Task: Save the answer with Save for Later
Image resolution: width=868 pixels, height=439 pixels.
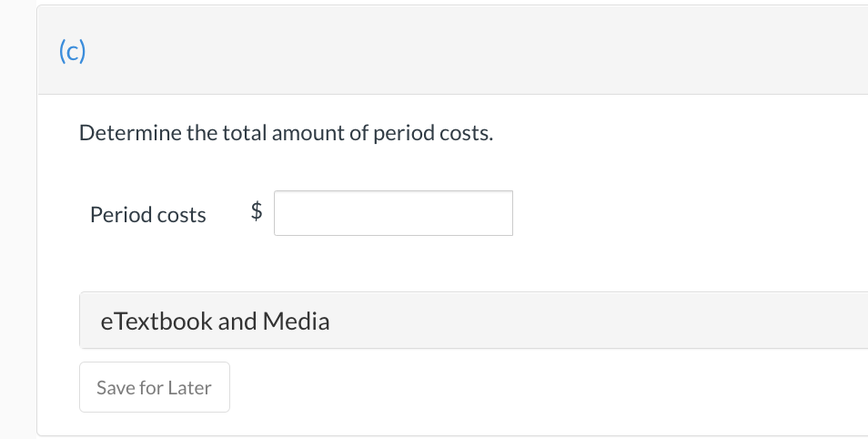Action: 154,387
